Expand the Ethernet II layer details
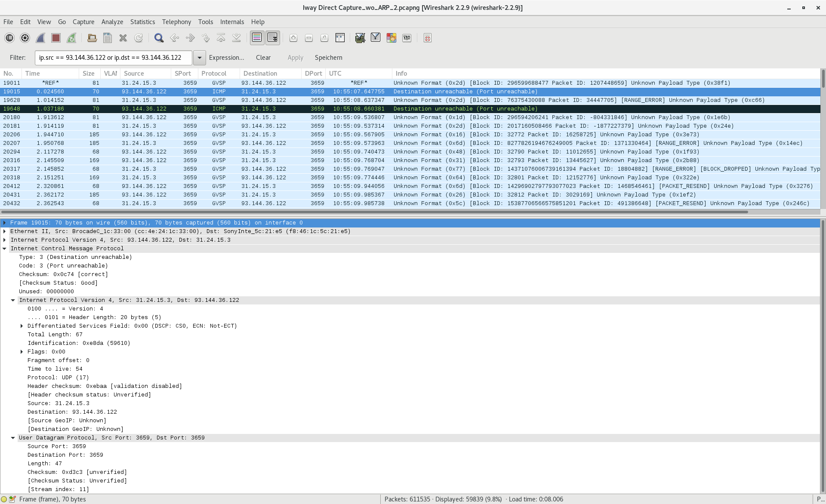This screenshot has height=504, width=826. pos(5,231)
